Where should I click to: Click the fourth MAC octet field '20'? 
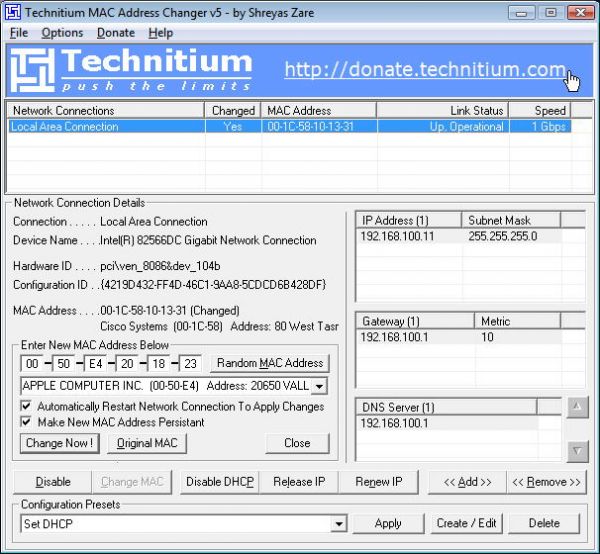point(127,363)
